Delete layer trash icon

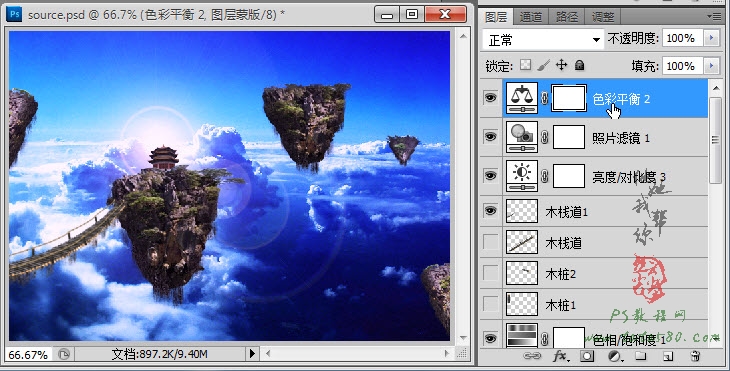pos(696,357)
